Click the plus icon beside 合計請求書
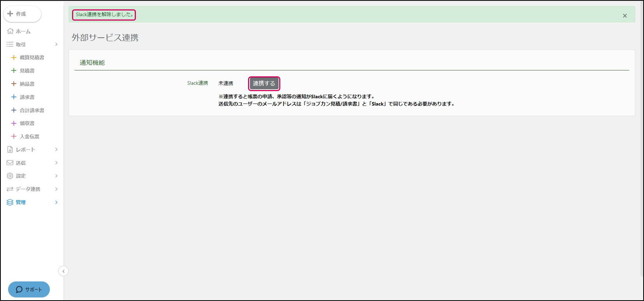Screen dimensions: 644x301 click(14, 110)
